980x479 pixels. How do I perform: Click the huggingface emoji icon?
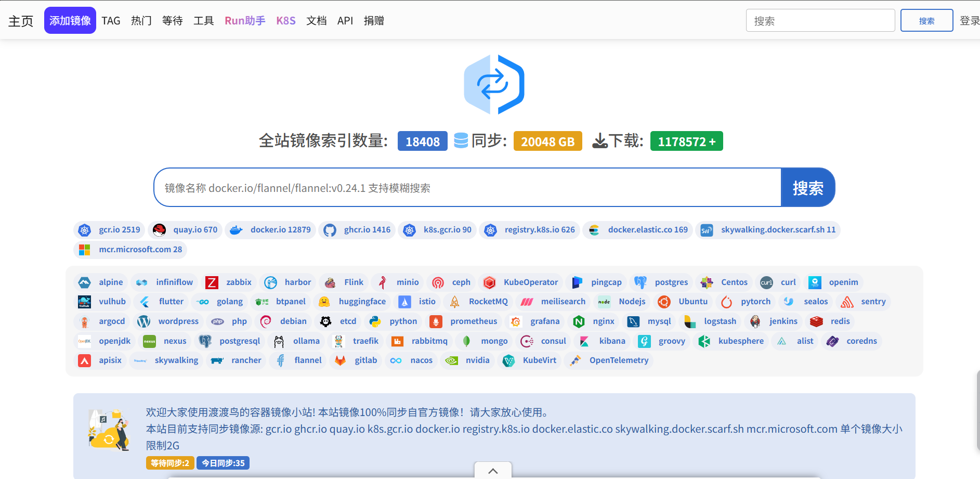pyautogui.click(x=324, y=302)
